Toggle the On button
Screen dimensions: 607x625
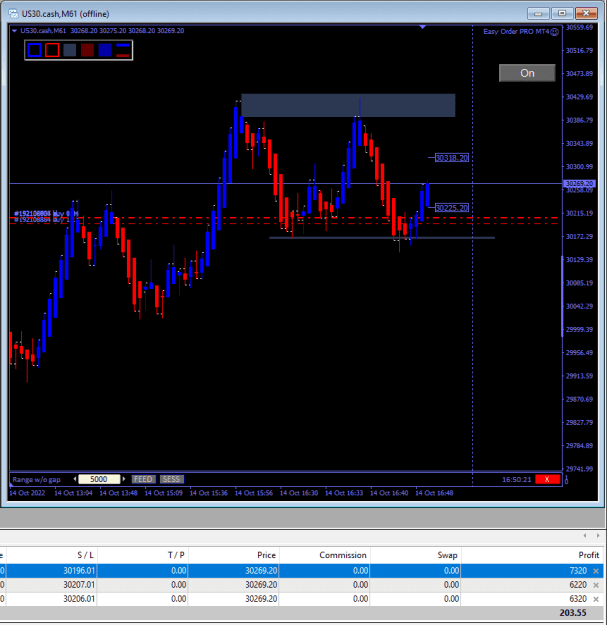pyautogui.click(x=527, y=73)
